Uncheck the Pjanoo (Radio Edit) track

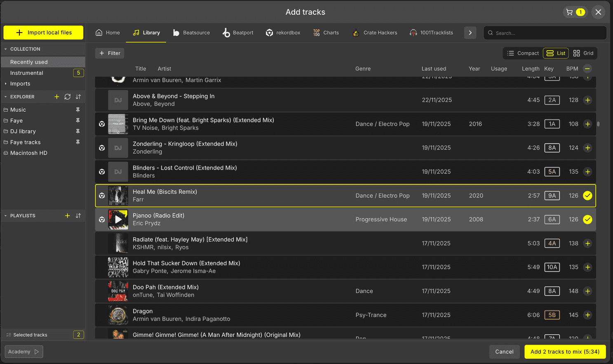tap(587, 219)
